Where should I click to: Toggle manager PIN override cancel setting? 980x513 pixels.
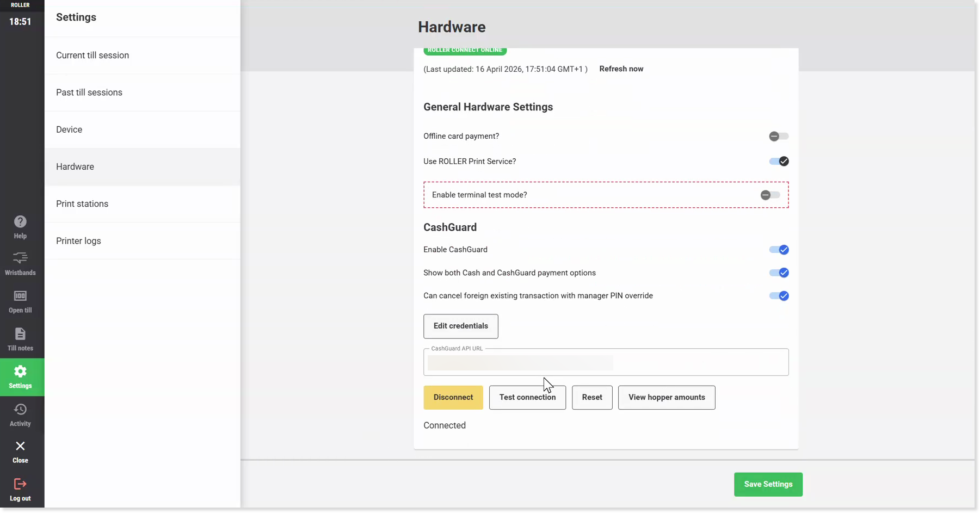click(x=778, y=296)
